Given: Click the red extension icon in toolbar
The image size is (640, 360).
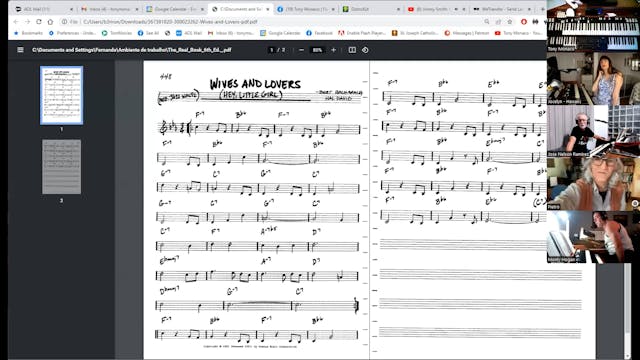Looking at the screenshot, I should pyautogui.click(x=524, y=22).
